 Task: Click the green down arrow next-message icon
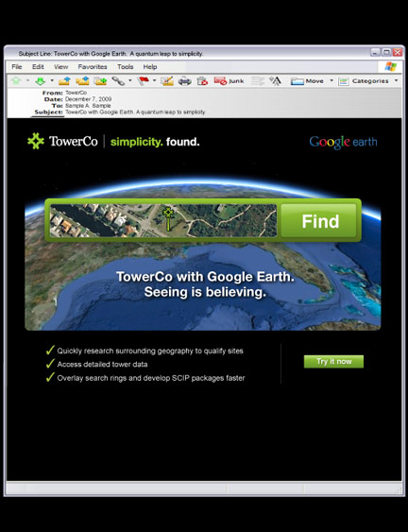coord(40,81)
